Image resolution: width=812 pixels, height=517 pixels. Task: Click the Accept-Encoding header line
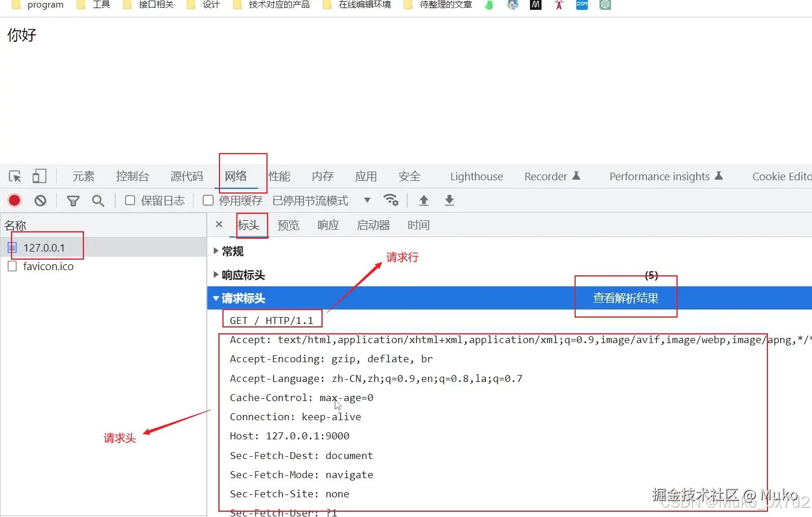click(331, 359)
